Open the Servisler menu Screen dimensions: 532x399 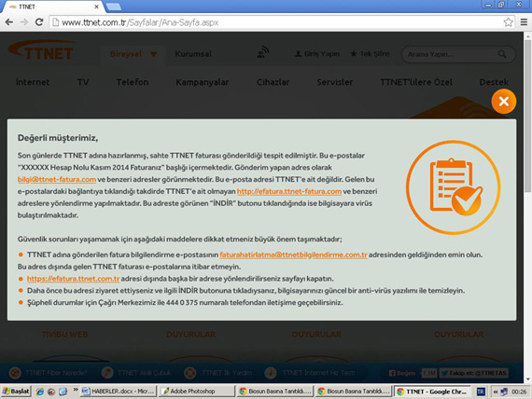334,82
